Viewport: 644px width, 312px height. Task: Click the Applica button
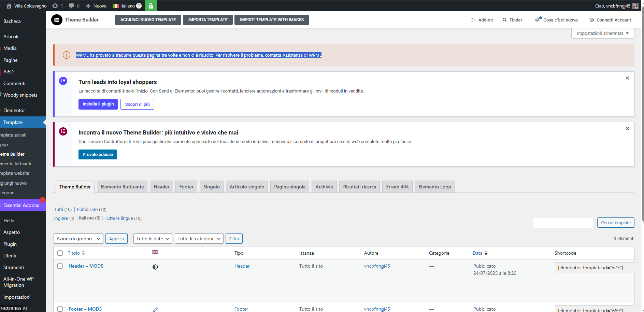116,239
